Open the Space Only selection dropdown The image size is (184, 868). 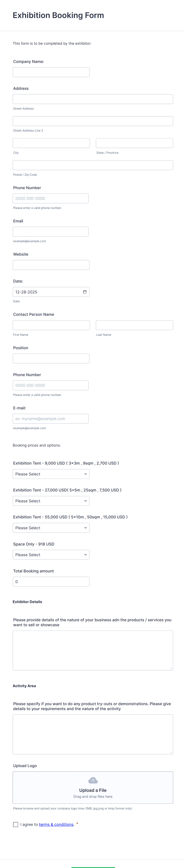pyautogui.click(x=51, y=555)
